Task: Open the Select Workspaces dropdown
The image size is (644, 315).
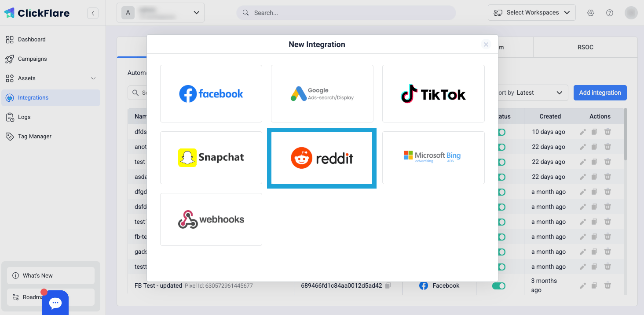Action: (x=531, y=13)
